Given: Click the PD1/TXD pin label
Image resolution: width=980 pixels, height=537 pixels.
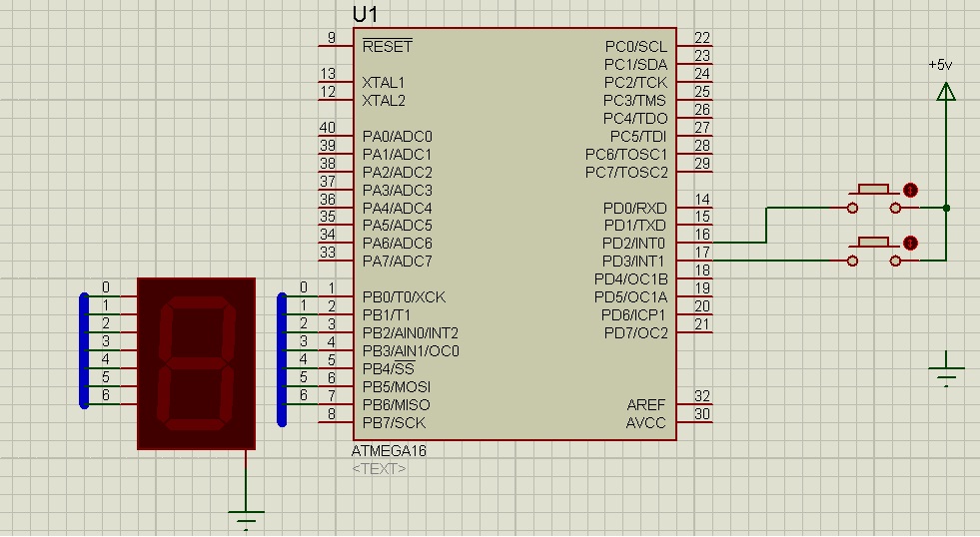Looking at the screenshot, I should coord(635,226).
